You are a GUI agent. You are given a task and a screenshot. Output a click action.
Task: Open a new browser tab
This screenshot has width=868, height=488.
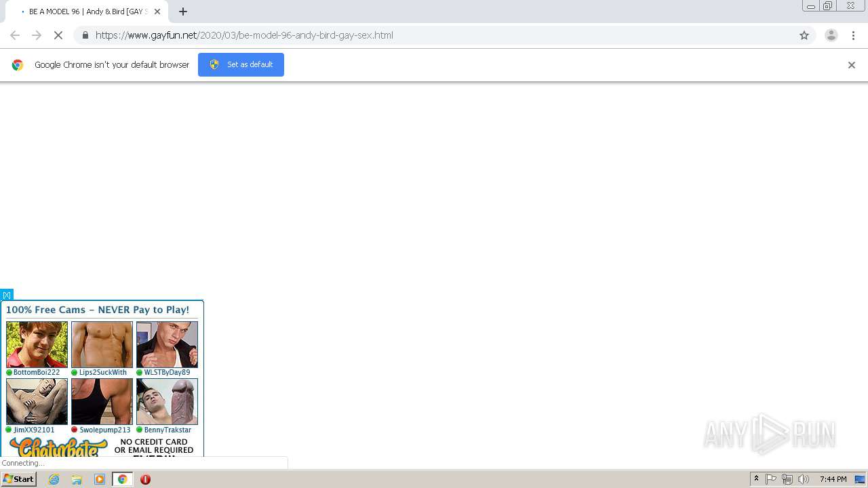183,12
